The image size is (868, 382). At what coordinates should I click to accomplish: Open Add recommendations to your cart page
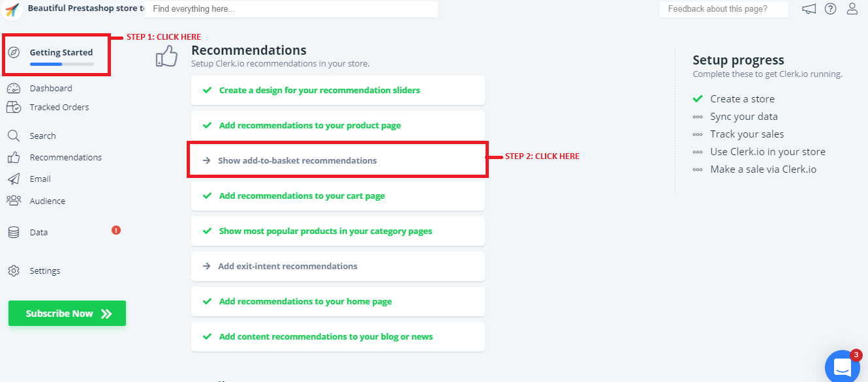pyautogui.click(x=302, y=196)
